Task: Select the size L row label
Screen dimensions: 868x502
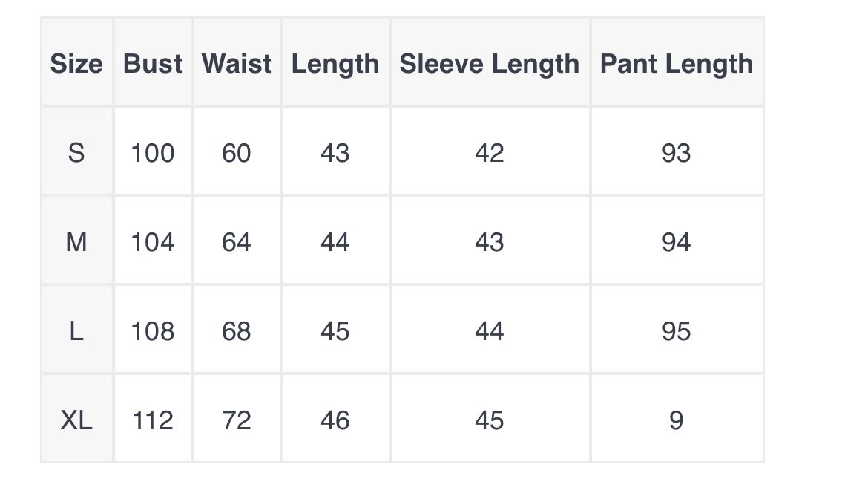Action: coord(76,330)
